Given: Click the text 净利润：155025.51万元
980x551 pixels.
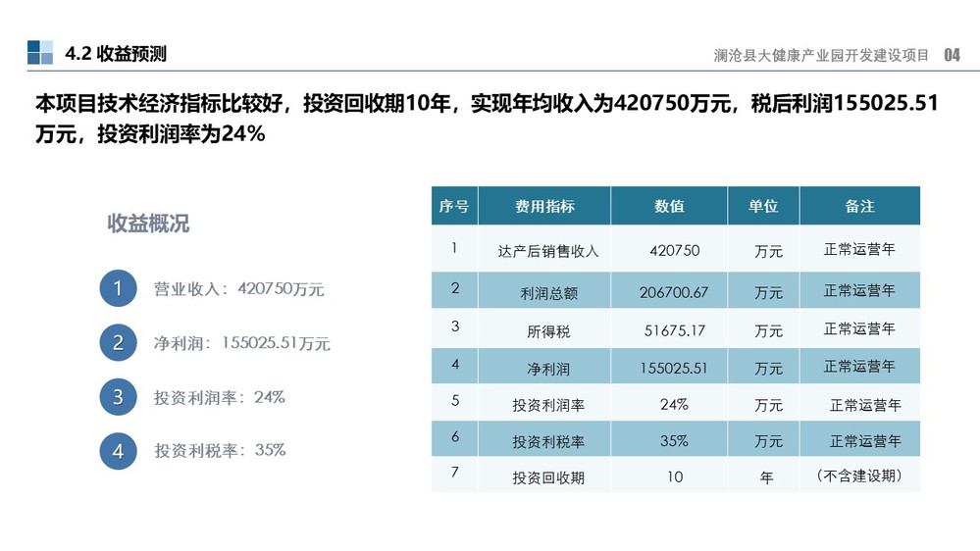Looking at the screenshot, I should click(x=242, y=343).
